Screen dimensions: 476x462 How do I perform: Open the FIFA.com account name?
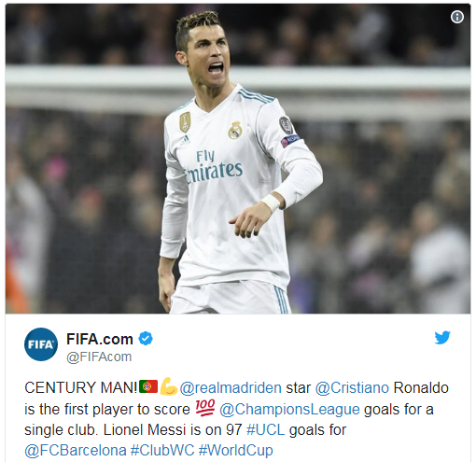coord(100,339)
